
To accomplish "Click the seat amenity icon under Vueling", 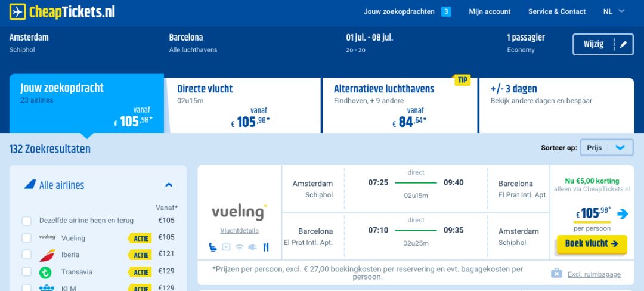I will coord(213,247).
